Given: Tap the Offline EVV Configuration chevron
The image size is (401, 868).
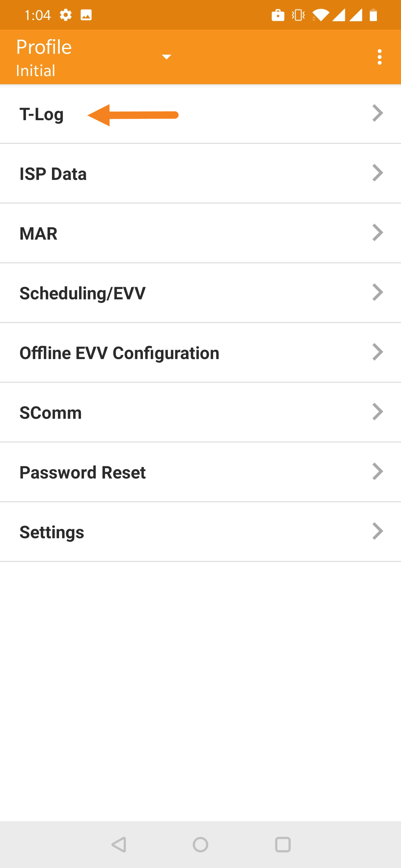Looking at the screenshot, I should 378,352.
